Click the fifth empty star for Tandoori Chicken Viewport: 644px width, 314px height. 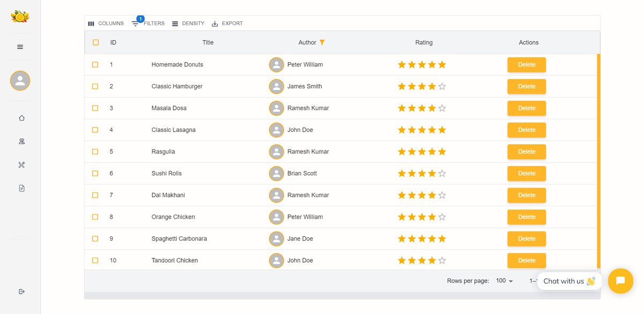(x=442, y=260)
